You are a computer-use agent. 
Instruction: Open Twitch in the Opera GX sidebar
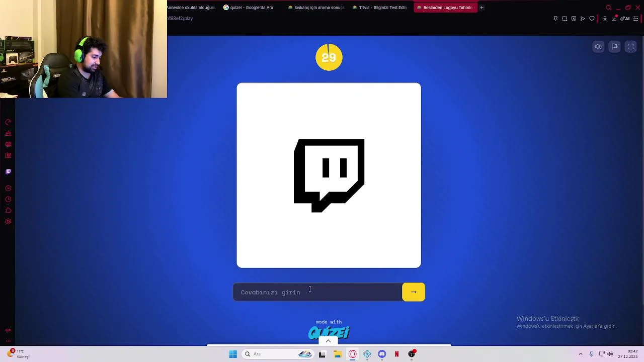coord(8,171)
